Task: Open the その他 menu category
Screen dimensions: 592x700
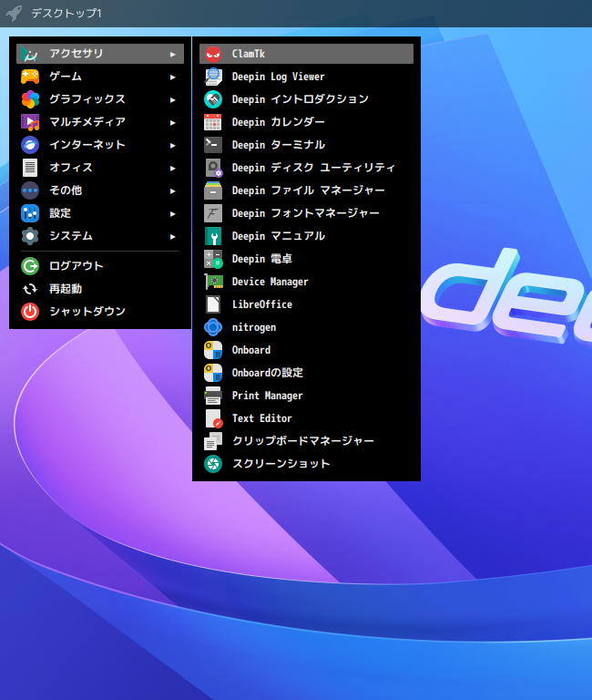Action: tap(100, 190)
